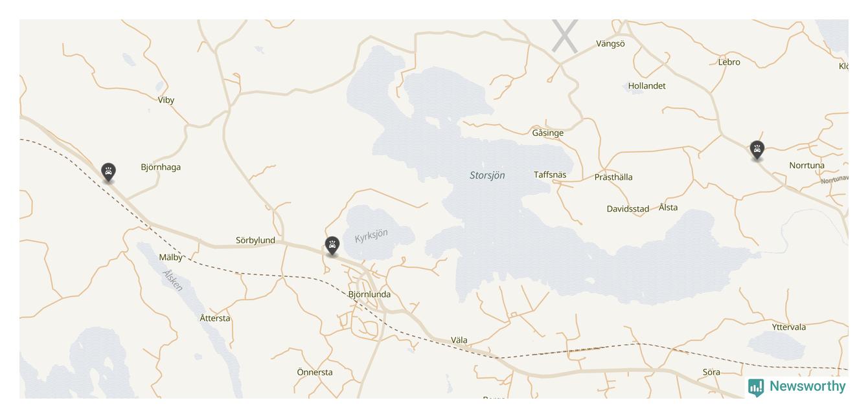Click the Prästhälla place label

613,177
